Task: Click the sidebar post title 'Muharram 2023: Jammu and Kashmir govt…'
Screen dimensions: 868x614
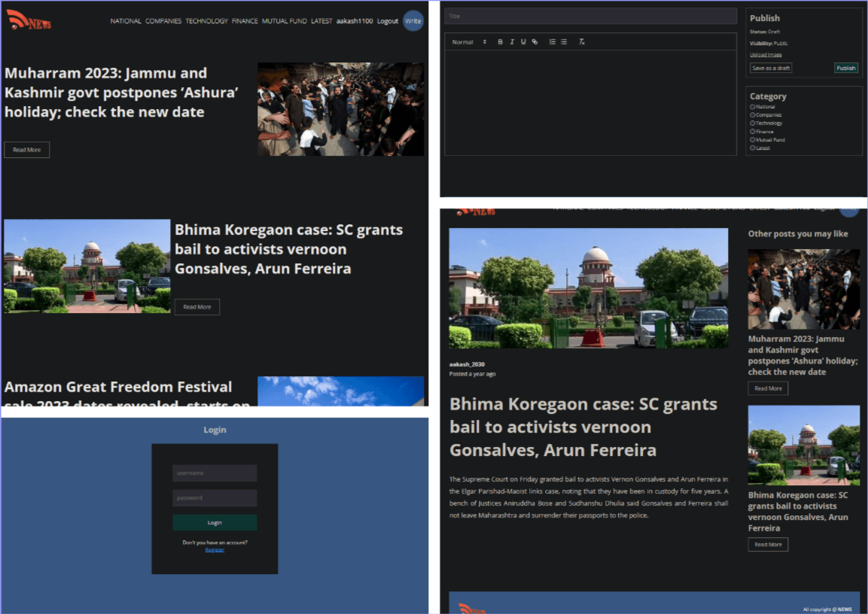Action: coord(803,355)
